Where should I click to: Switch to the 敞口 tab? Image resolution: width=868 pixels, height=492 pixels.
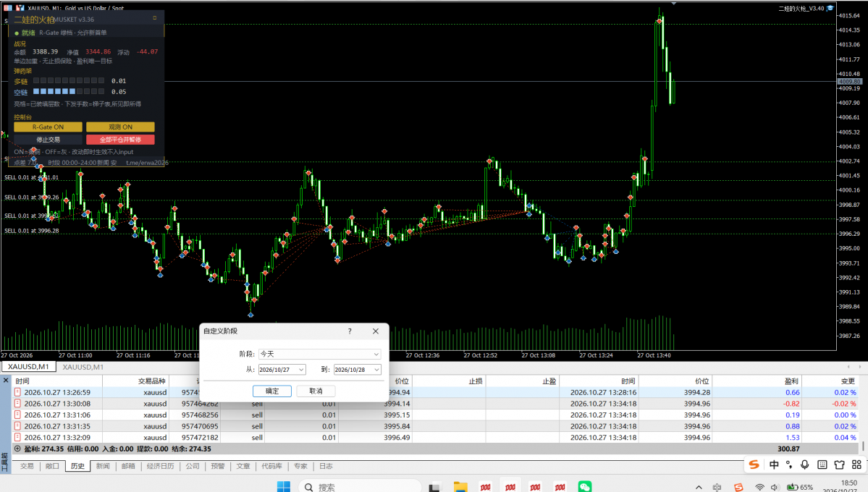click(x=52, y=466)
